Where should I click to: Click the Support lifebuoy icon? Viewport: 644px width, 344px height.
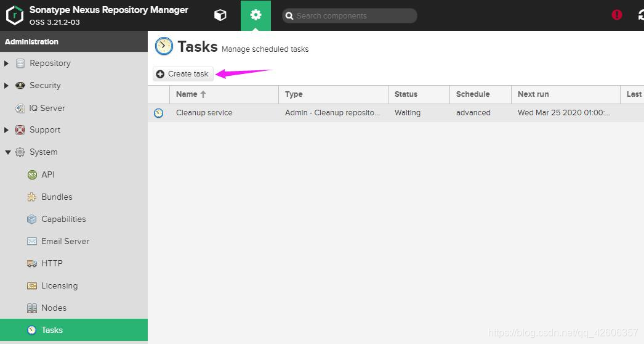[20, 130]
